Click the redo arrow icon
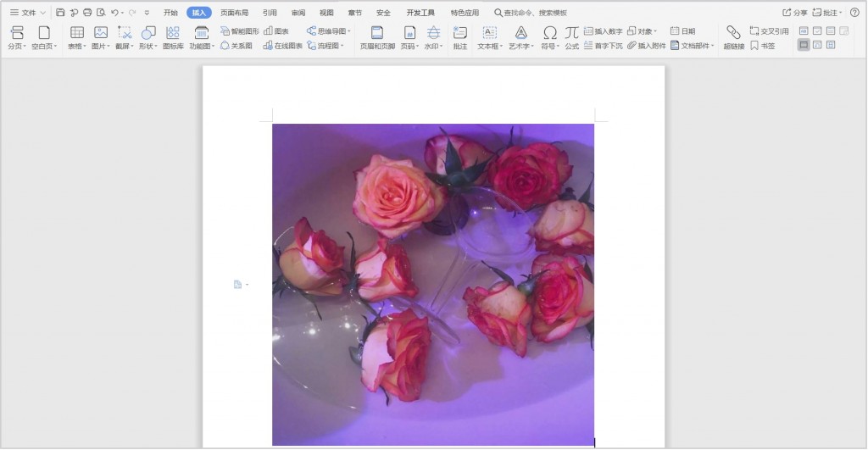The width and height of the screenshot is (868, 450). (132, 12)
